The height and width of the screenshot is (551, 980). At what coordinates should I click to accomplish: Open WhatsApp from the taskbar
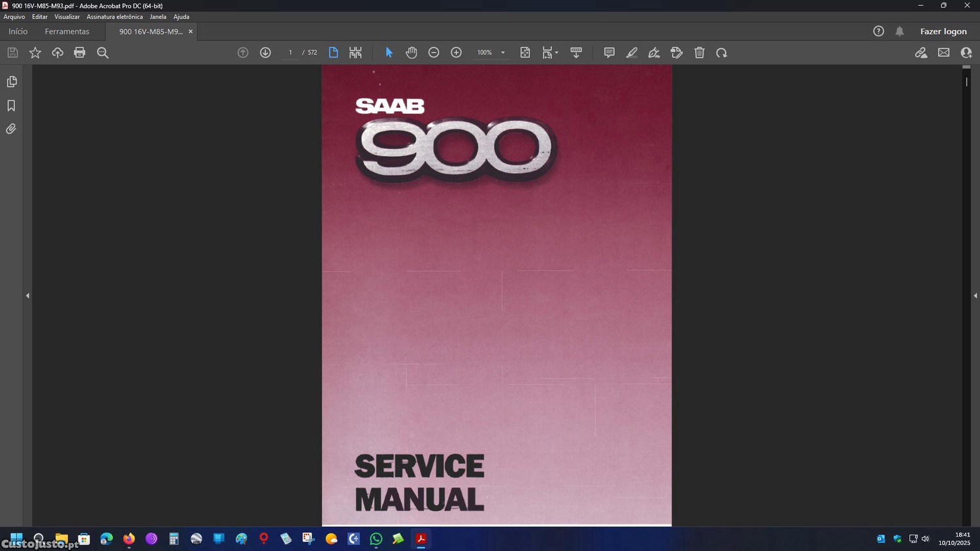tap(376, 539)
